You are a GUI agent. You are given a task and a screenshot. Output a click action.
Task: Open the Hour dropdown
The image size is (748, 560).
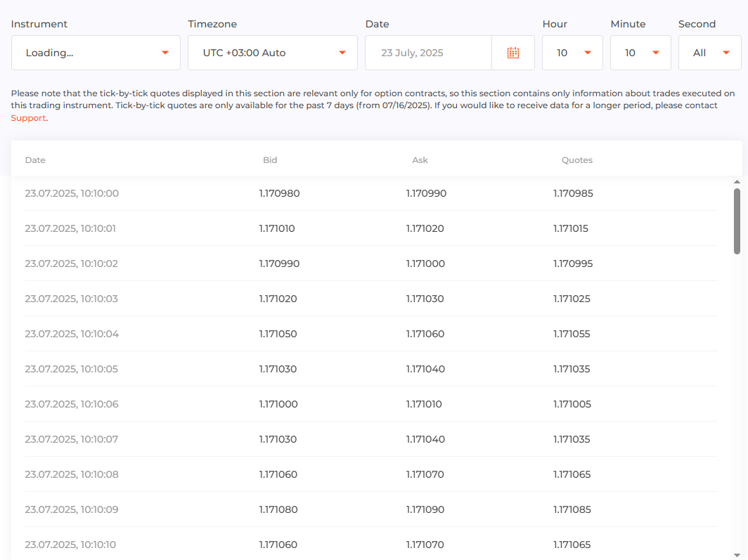pyautogui.click(x=572, y=53)
